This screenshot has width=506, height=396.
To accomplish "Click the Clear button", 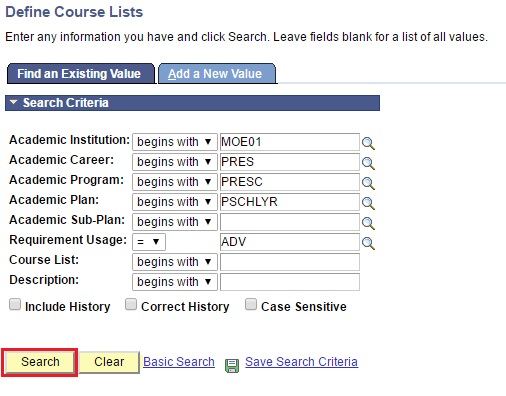I will pyautogui.click(x=109, y=362).
